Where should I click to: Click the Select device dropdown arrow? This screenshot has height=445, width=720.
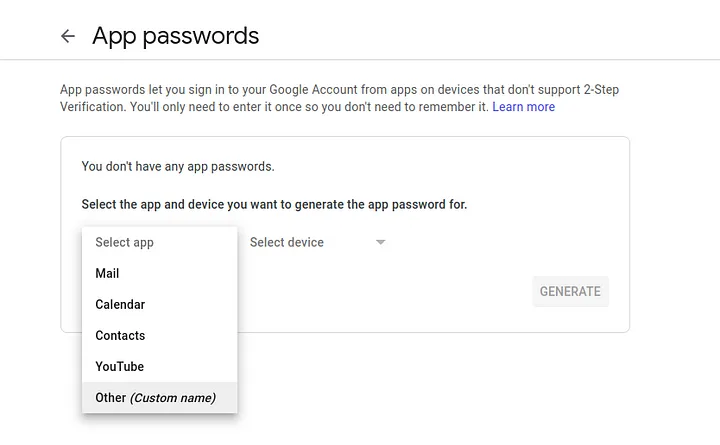click(380, 242)
